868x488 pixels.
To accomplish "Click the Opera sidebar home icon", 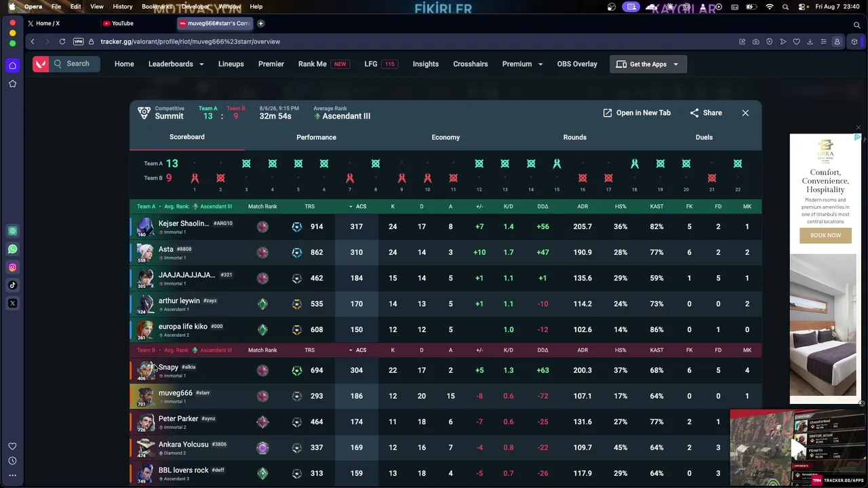I will click(12, 66).
